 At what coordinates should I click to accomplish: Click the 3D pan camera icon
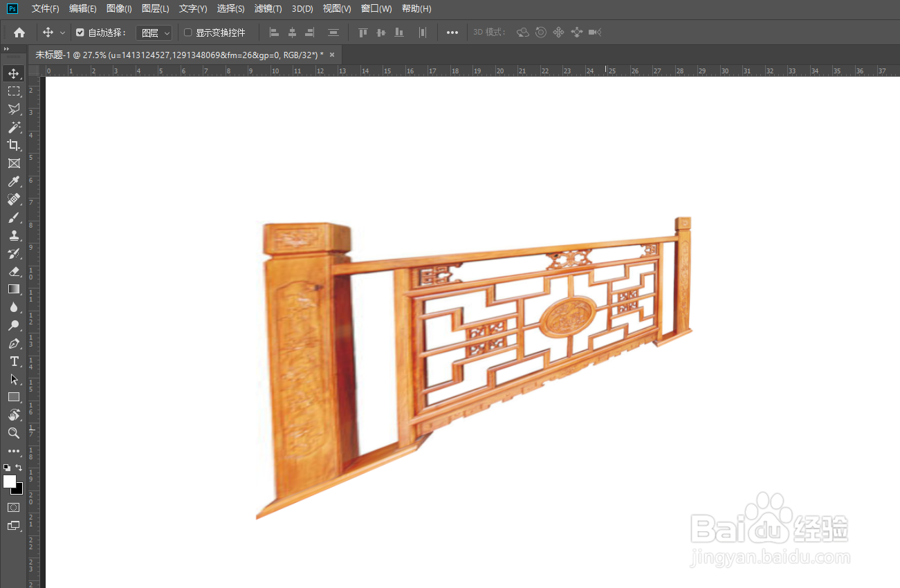[559, 33]
